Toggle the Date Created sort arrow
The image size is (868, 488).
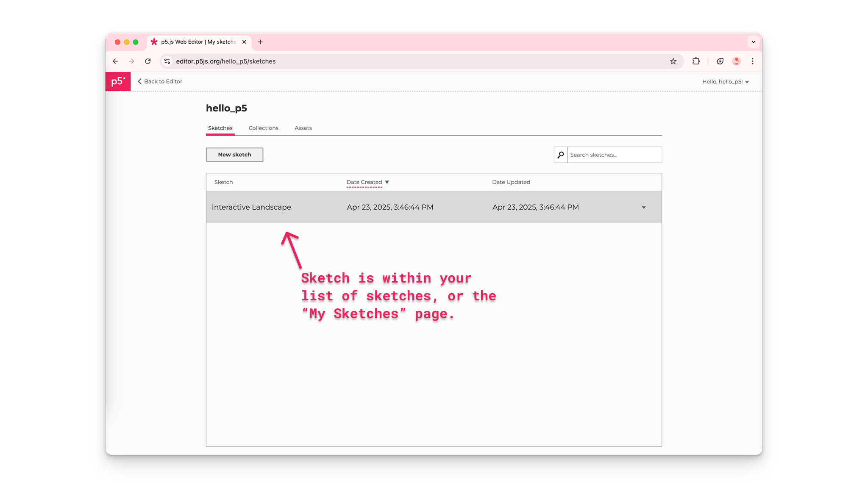387,182
